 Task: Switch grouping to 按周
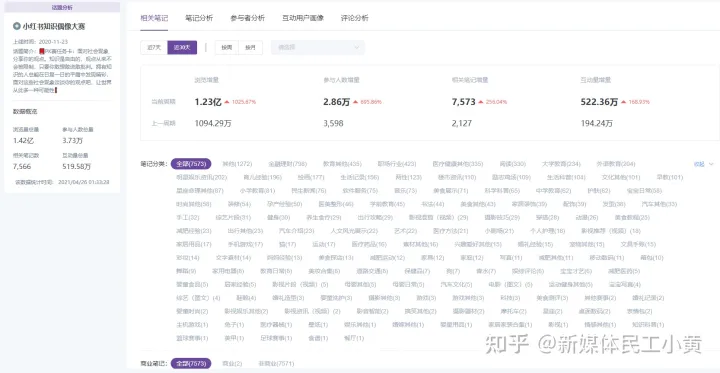tap(227, 48)
